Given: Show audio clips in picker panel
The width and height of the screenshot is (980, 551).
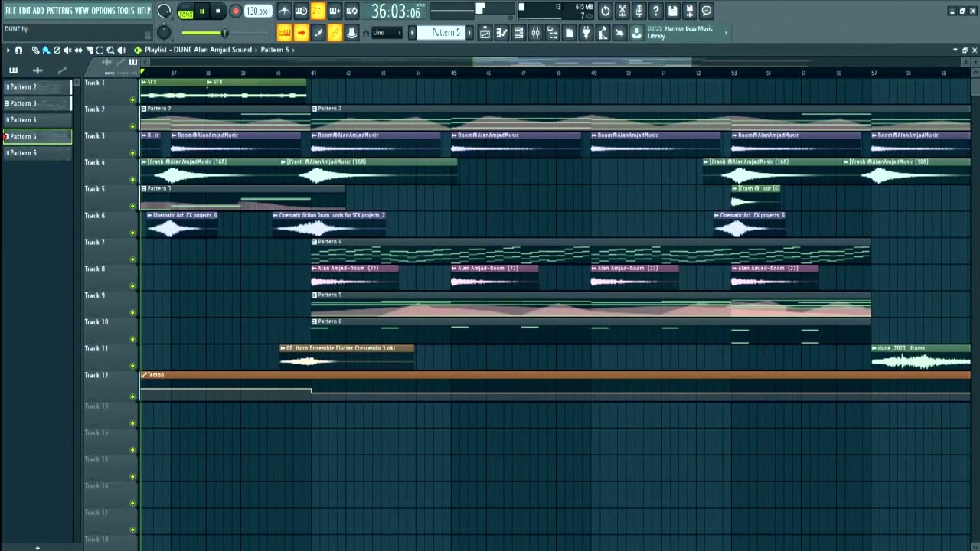Looking at the screenshot, I should point(38,70).
